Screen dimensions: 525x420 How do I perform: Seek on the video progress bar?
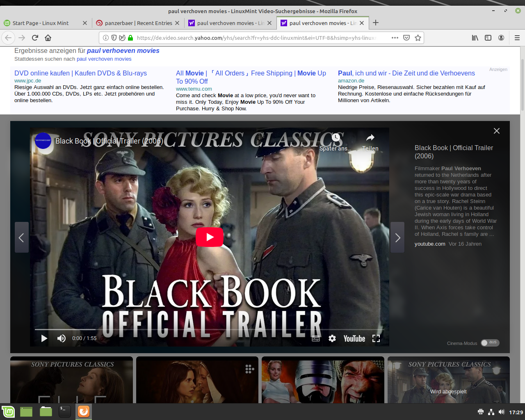click(209, 329)
